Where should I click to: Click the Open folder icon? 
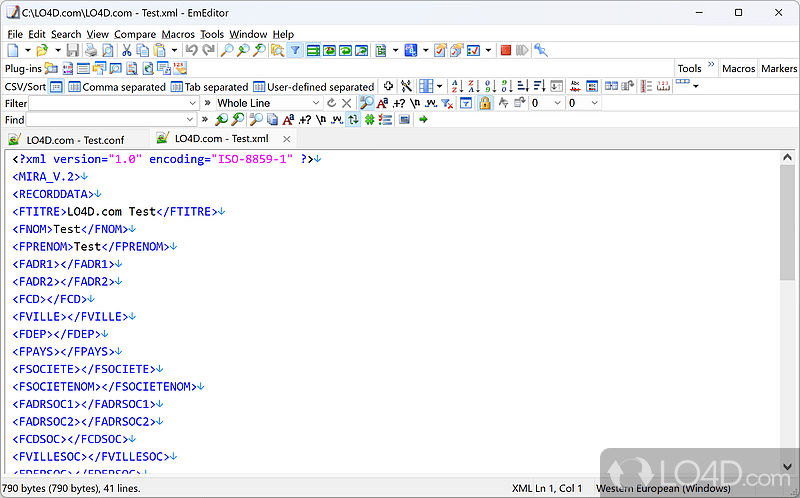click(42, 50)
